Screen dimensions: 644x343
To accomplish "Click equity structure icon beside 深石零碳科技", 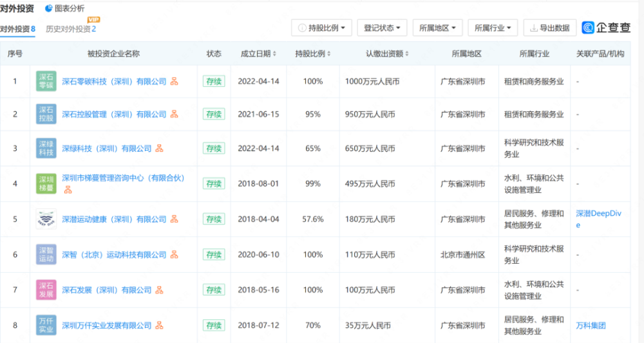I will (x=174, y=81).
